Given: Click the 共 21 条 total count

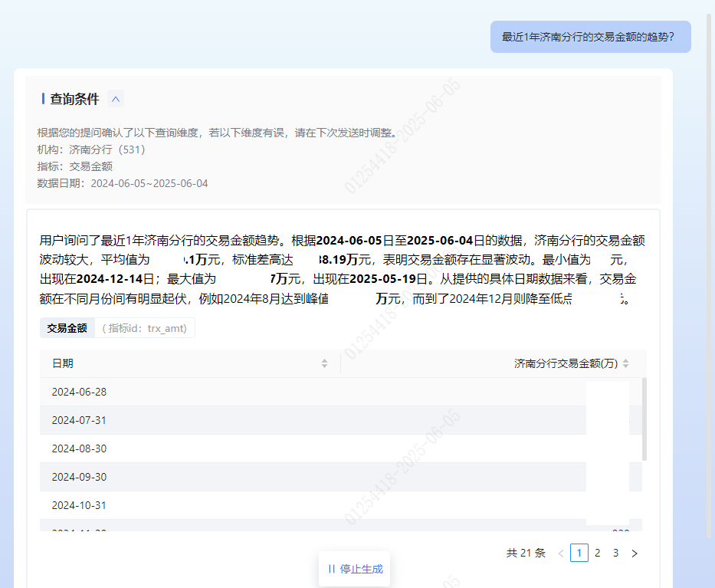Looking at the screenshot, I should pos(526,553).
